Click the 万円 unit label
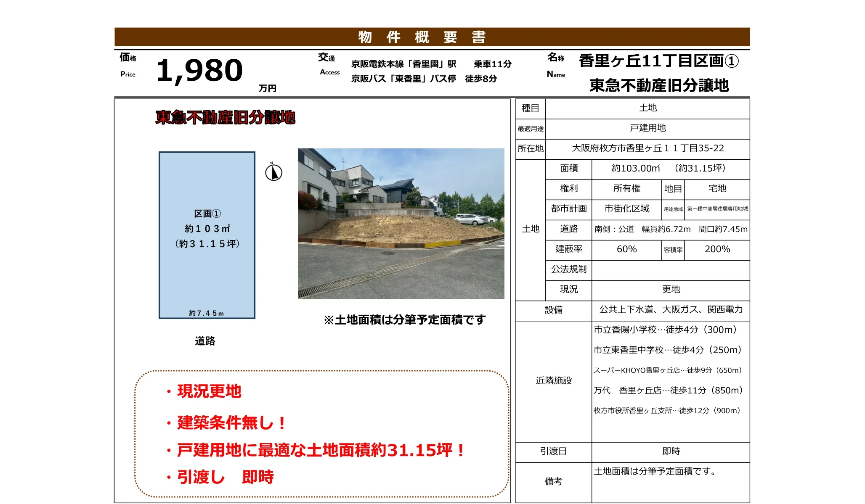This screenshot has height=504, width=865. 267,88
